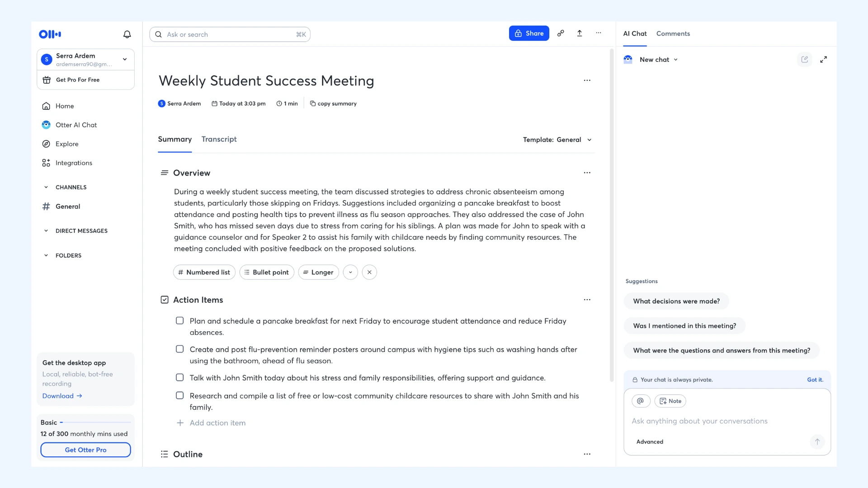Screen dimensions: 868x488
Task: Open Overview section more options
Action: tap(587, 173)
